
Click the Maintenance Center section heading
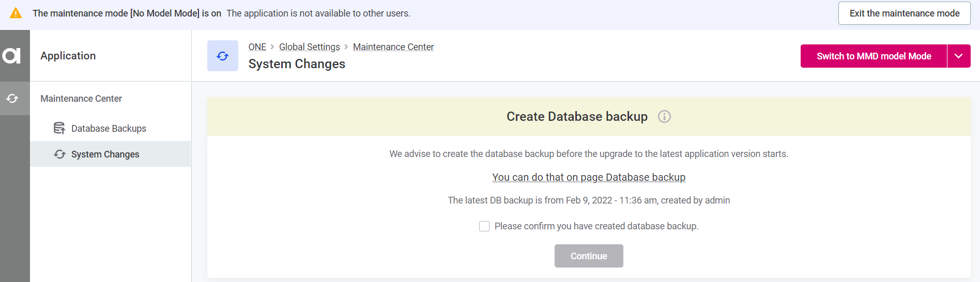(81, 99)
